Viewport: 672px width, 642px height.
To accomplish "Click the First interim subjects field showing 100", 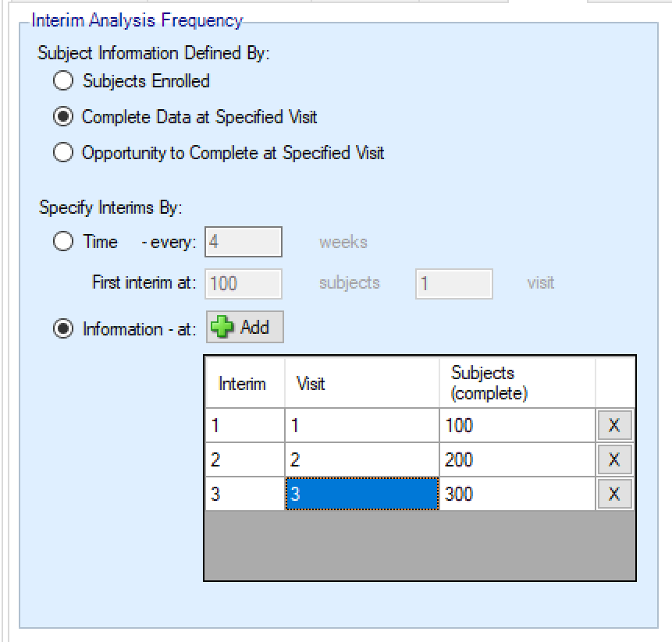I will [x=244, y=284].
